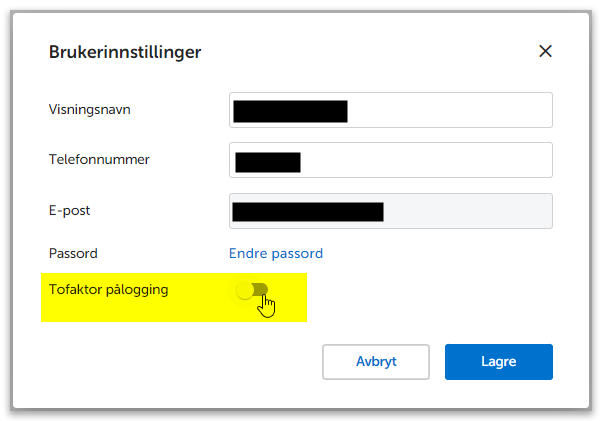Click the E-post label
The width and height of the screenshot is (602, 421).
(70, 211)
